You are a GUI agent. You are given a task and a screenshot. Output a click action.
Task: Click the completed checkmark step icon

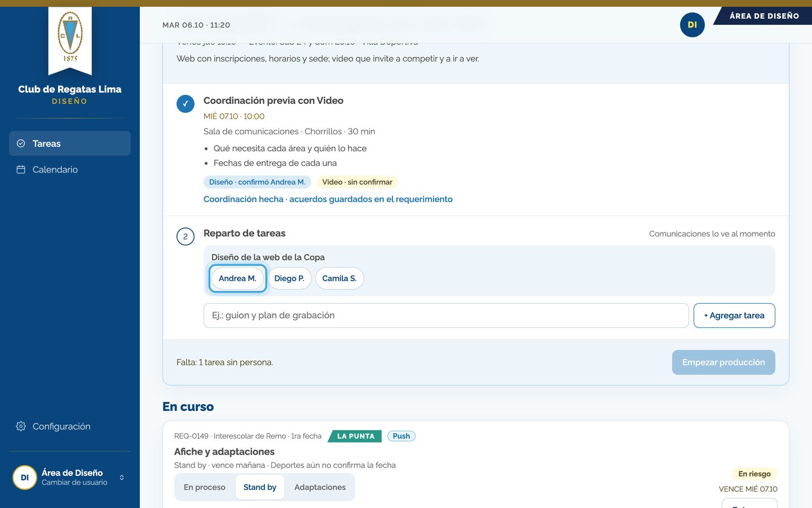pyautogui.click(x=186, y=104)
